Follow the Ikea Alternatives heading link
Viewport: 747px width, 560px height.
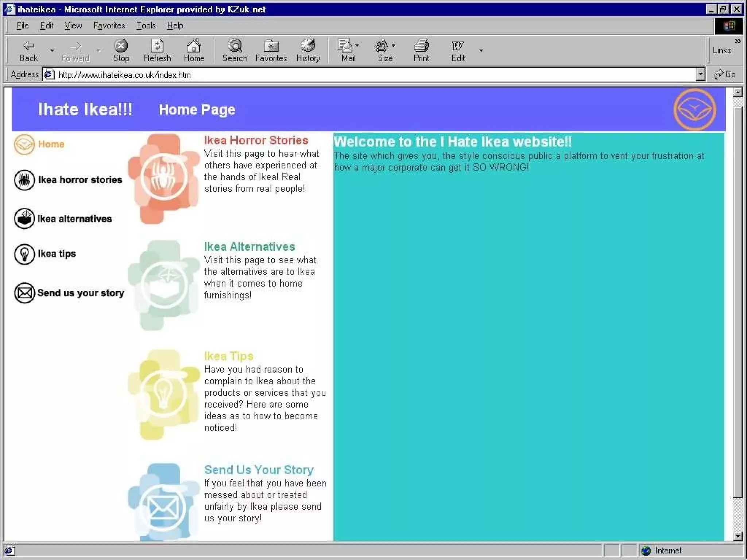tap(249, 247)
